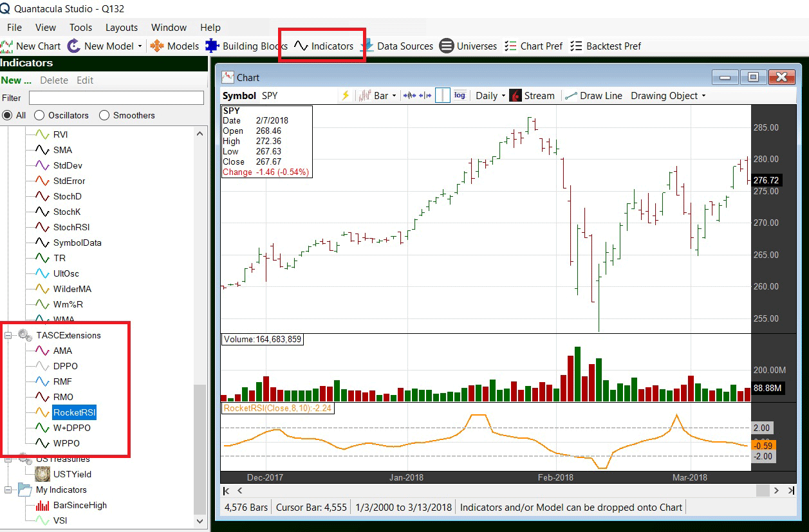Focus the indicator Filter field
The width and height of the screenshot is (809, 532).
[x=116, y=98]
